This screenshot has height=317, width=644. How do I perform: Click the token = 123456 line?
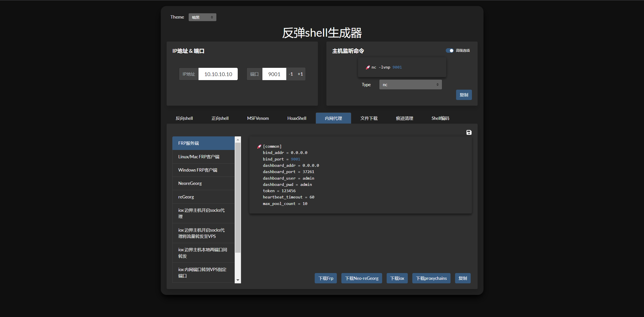[x=279, y=191]
